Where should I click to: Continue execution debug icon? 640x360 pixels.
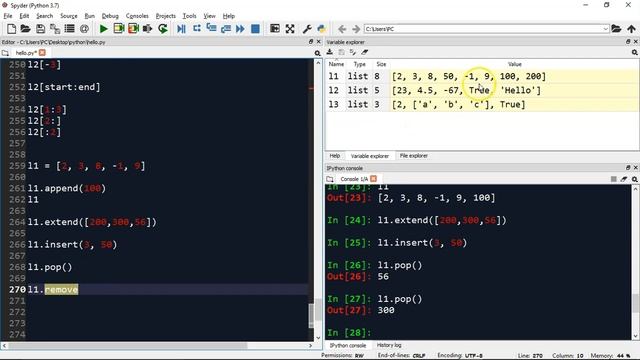(x=240, y=29)
